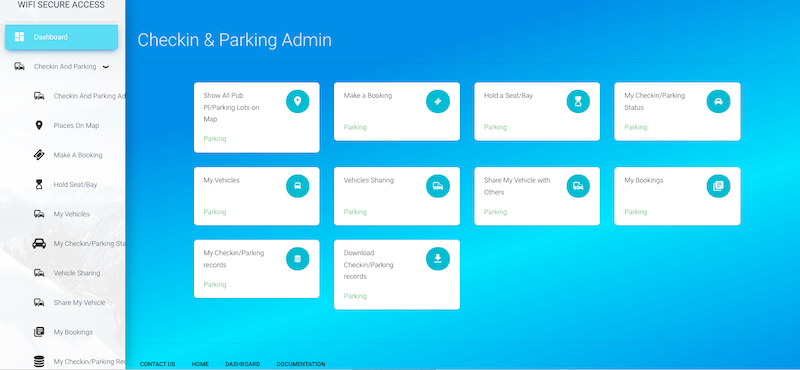Open the My Vehicles card title
The image size is (800, 370).
[221, 180]
